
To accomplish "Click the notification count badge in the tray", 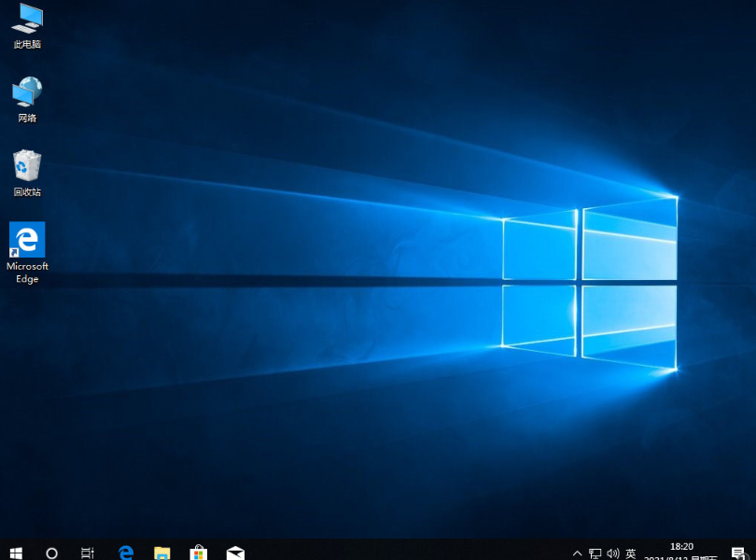I will (742, 556).
